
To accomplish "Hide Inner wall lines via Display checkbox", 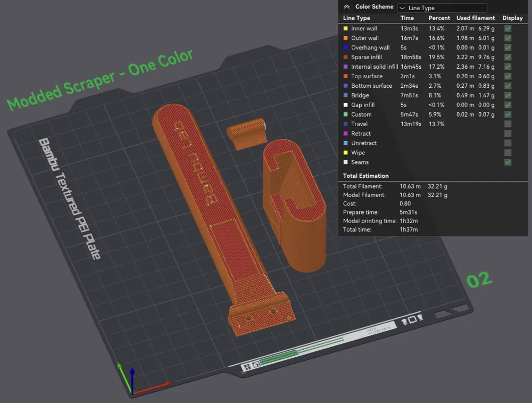I will pos(508,28).
